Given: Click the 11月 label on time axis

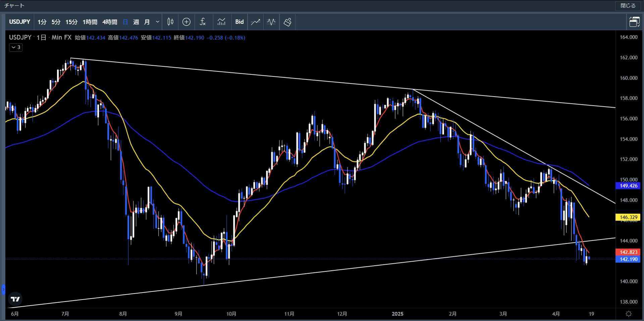Looking at the screenshot, I should (x=289, y=314).
